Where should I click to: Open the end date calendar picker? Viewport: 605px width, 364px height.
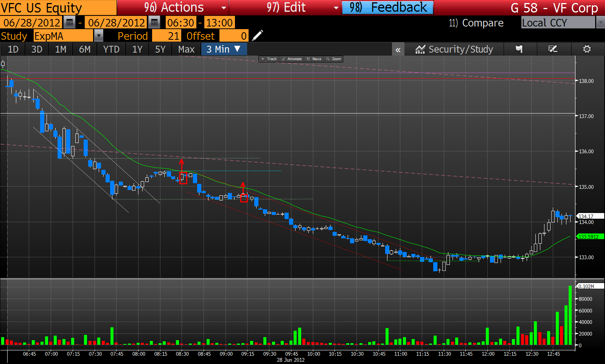[154, 23]
